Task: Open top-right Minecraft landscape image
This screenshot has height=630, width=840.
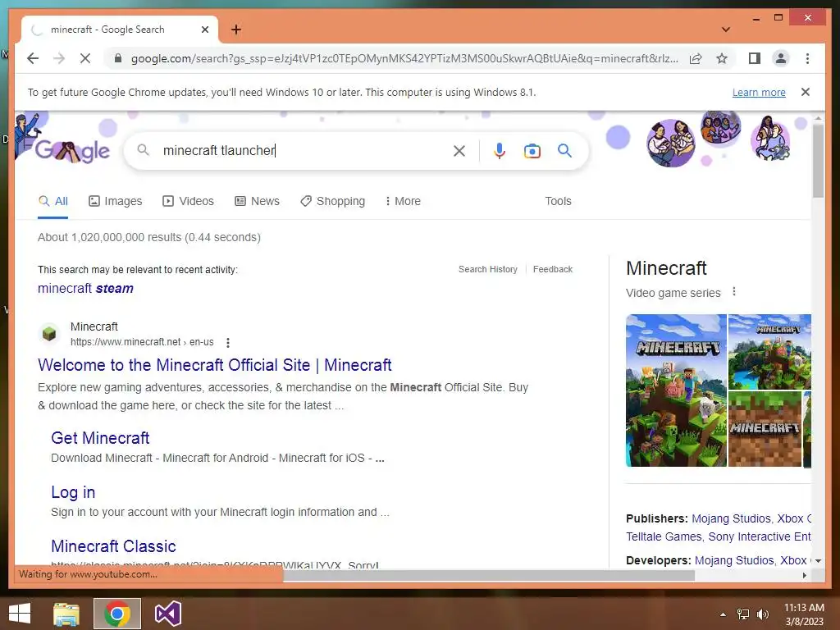Action: coord(769,351)
